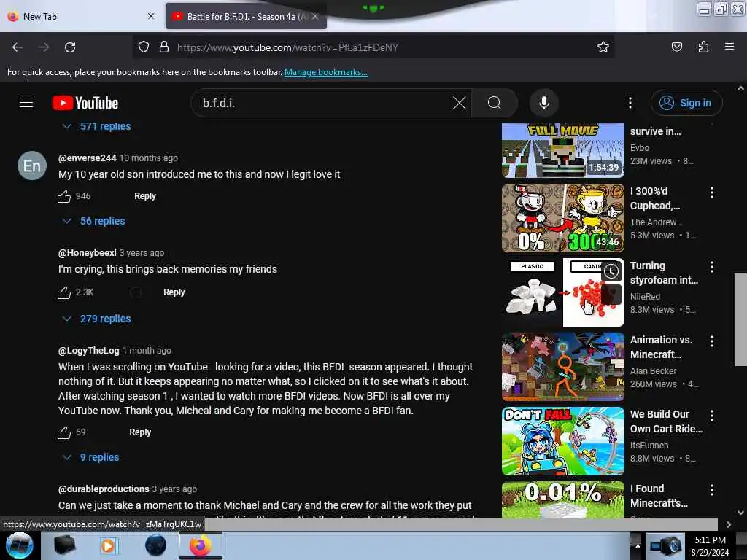The image size is (747, 560).
Task: Open the Windows Start button
Action: (20, 545)
